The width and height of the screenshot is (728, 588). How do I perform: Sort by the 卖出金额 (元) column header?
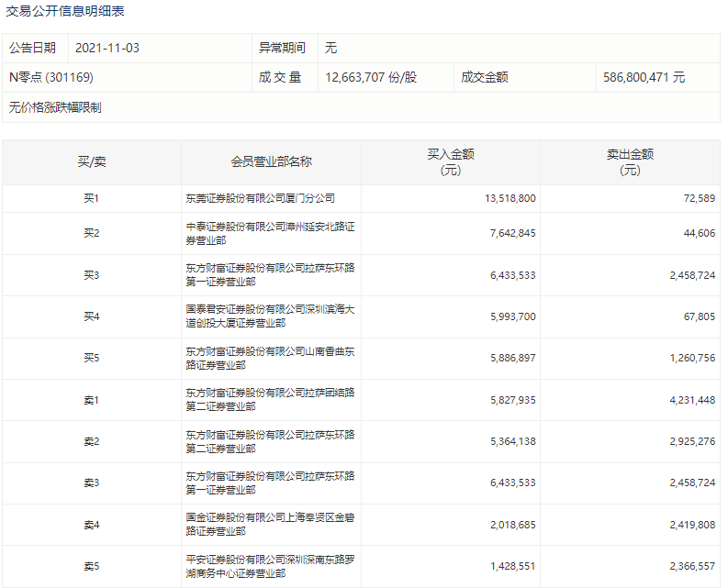630,161
